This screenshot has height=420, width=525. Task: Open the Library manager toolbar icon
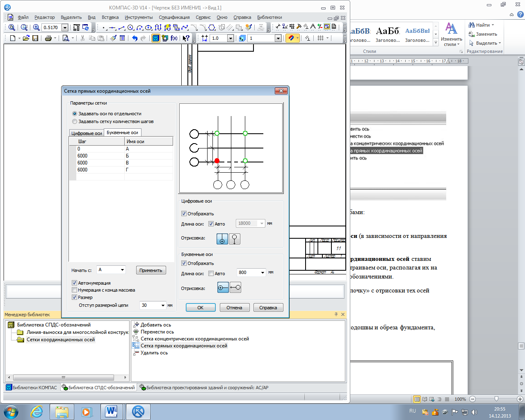coord(156,38)
